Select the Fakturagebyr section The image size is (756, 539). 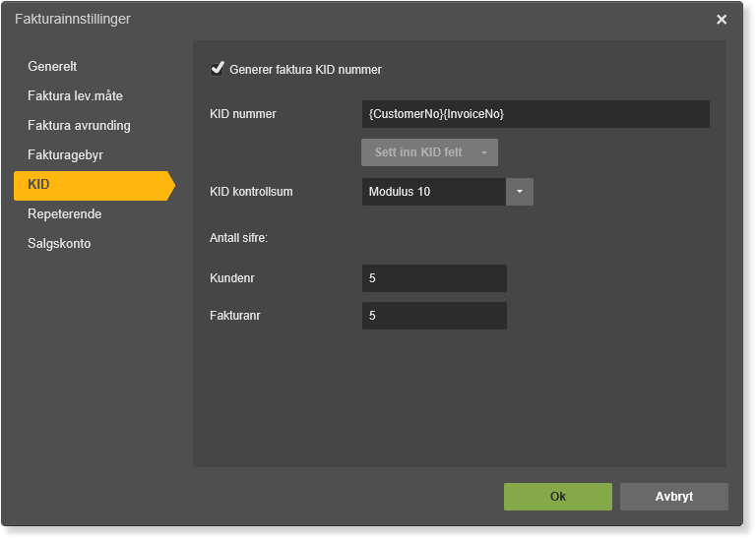66,155
